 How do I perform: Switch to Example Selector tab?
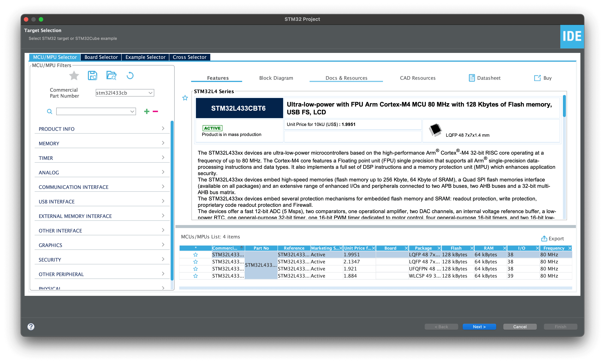pos(145,57)
